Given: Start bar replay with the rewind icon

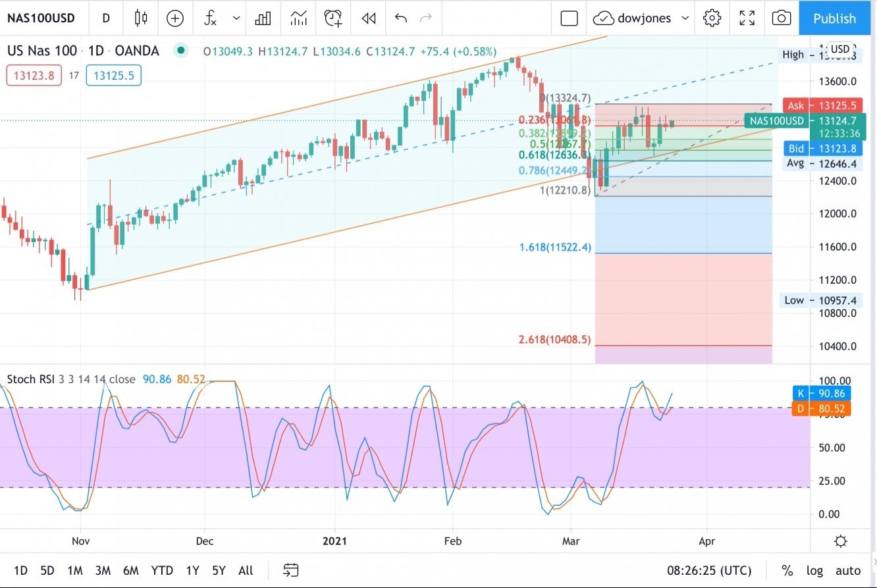Looking at the screenshot, I should tap(369, 18).
